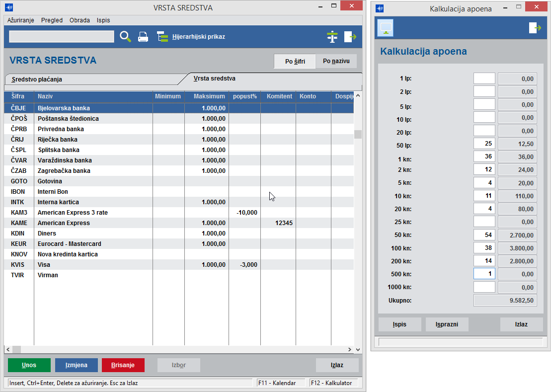The image size is (551, 392).
Task: Select the Zagrebačka banka row
Action: (x=179, y=171)
